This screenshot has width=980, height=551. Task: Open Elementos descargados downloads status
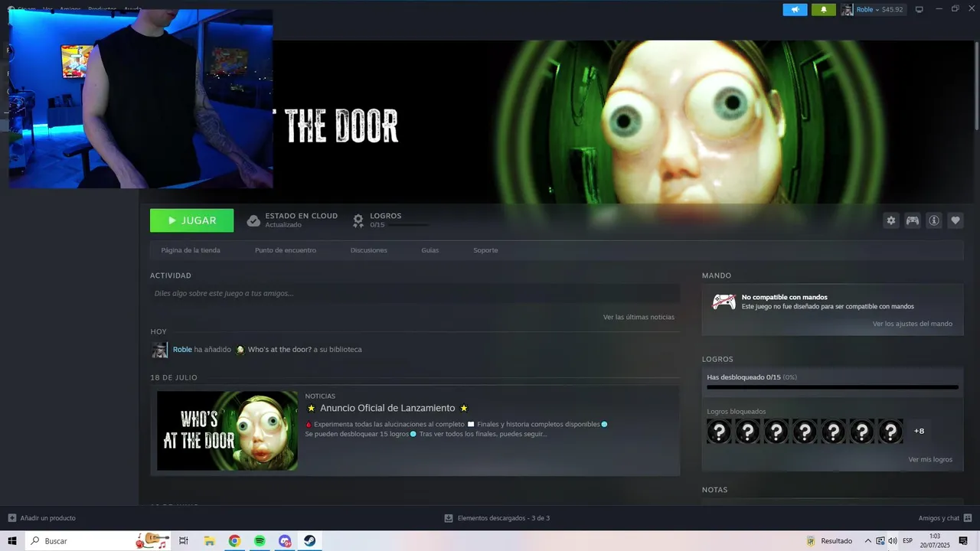point(503,518)
